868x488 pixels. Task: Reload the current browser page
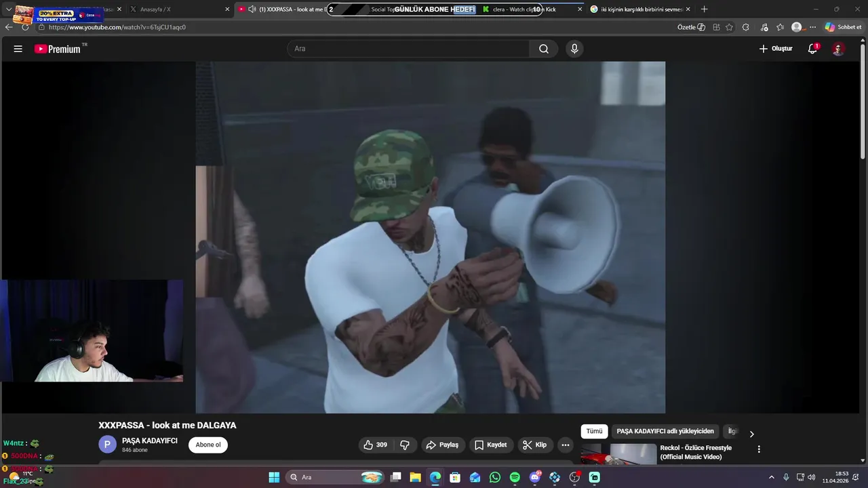[26, 27]
